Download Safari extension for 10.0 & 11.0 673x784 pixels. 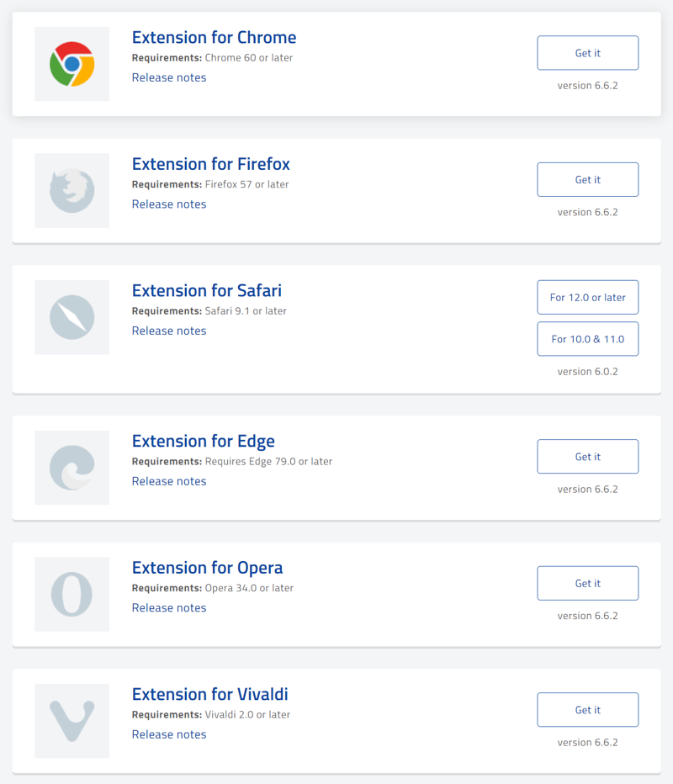pyautogui.click(x=587, y=339)
